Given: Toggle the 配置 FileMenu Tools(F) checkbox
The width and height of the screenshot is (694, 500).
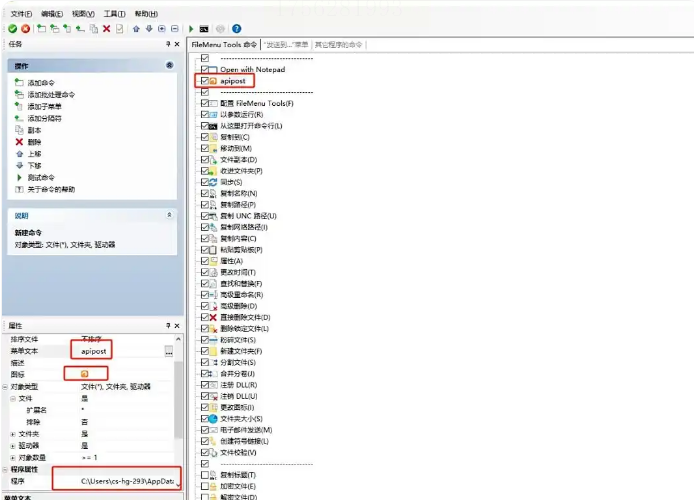Looking at the screenshot, I should (x=204, y=103).
